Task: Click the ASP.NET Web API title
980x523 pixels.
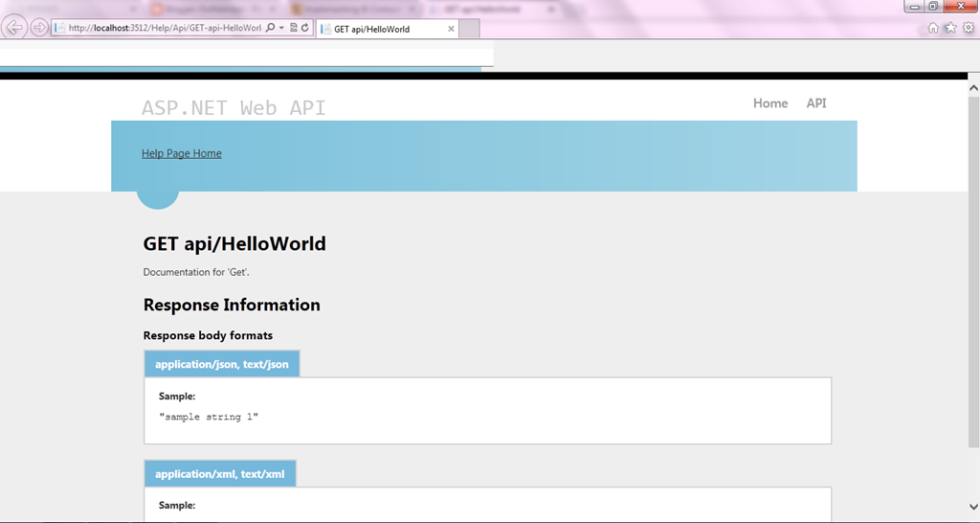Action: click(234, 107)
